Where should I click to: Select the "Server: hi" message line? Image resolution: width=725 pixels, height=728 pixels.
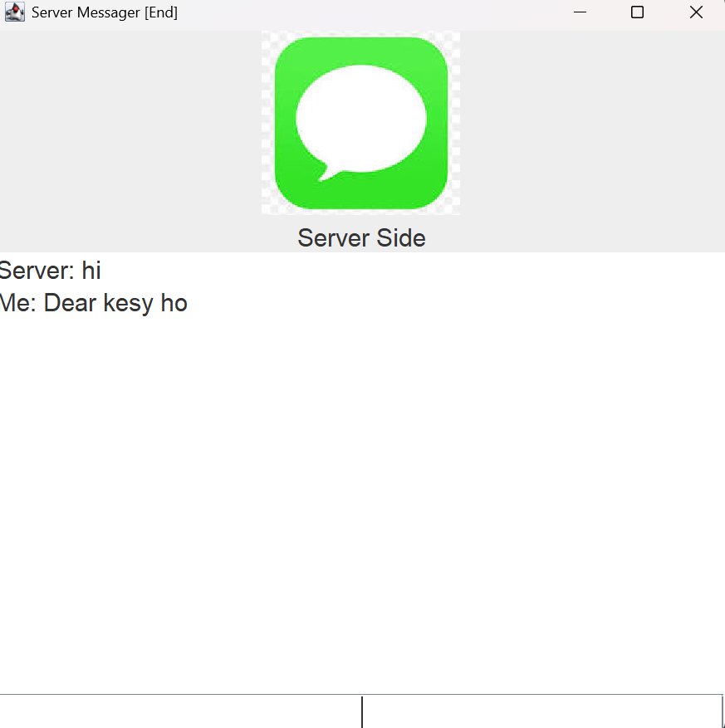(50, 271)
